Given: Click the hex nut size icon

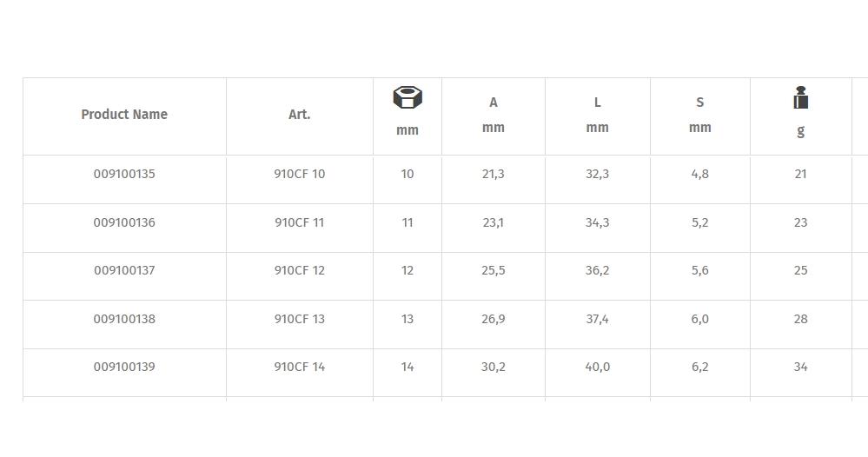Looking at the screenshot, I should pos(407,97).
